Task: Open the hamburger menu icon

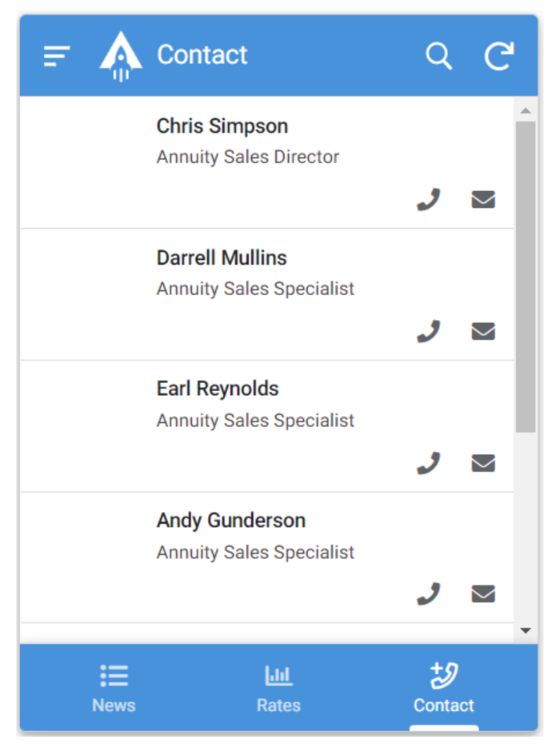Action: 57,56
